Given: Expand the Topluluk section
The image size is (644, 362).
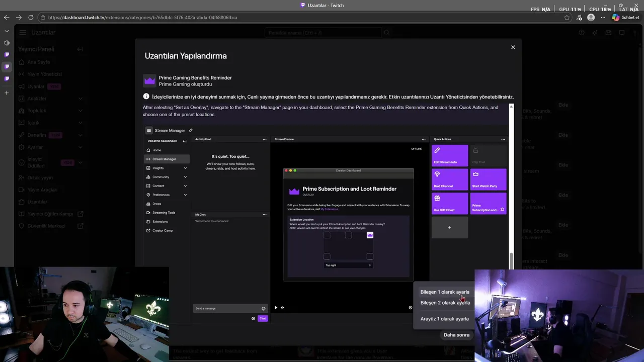Looking at the screenshot, I should [80, 111].
